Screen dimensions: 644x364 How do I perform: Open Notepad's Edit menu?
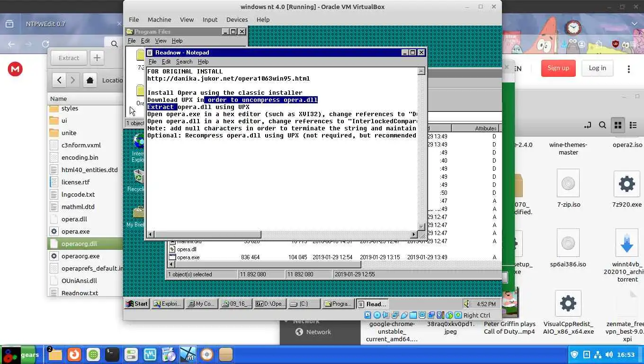click(x=166, y=62)
